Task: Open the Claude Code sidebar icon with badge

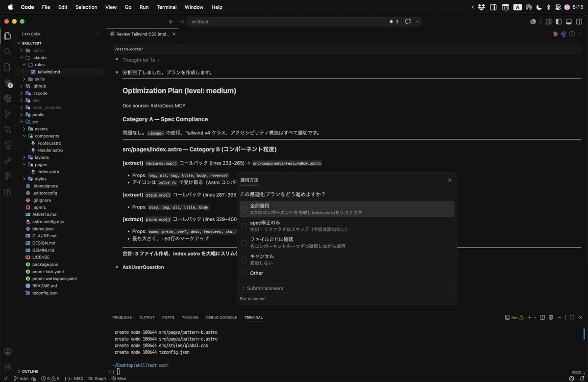Action: (x=7, y=83)
